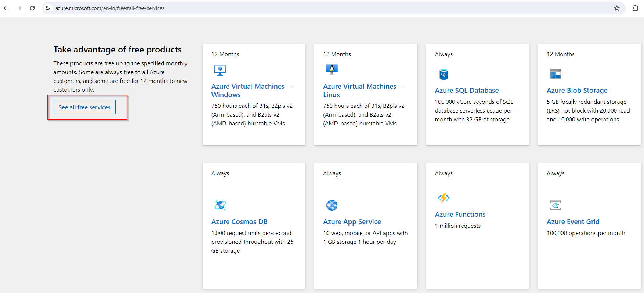Click the 'Always' label on Azure App Service card
The height and width of the screenshot is (293, 644).
[x=332, y=173]
